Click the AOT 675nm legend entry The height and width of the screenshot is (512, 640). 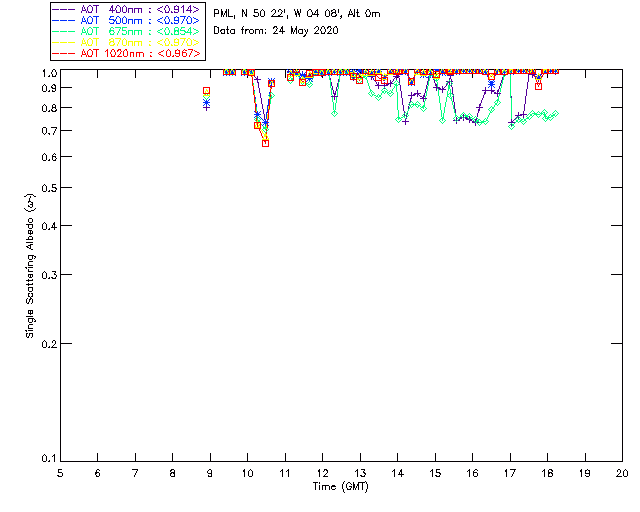click(x=126, y=31)
